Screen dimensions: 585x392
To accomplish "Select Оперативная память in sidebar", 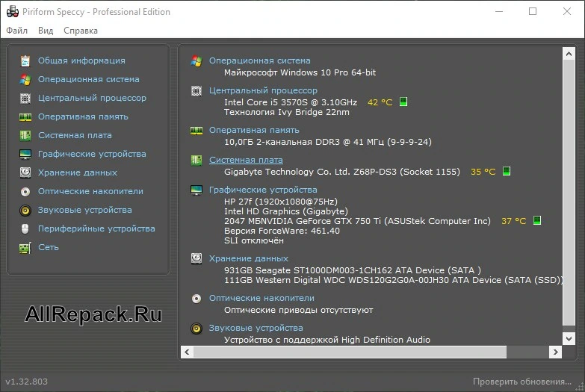I will point(83,116).
